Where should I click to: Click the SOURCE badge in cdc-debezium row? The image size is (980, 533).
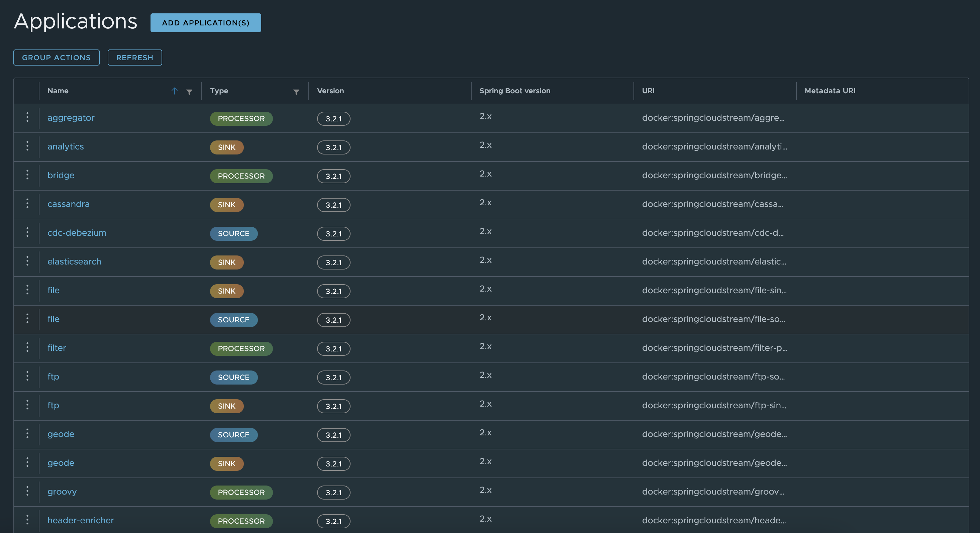[x=233, y=234]
